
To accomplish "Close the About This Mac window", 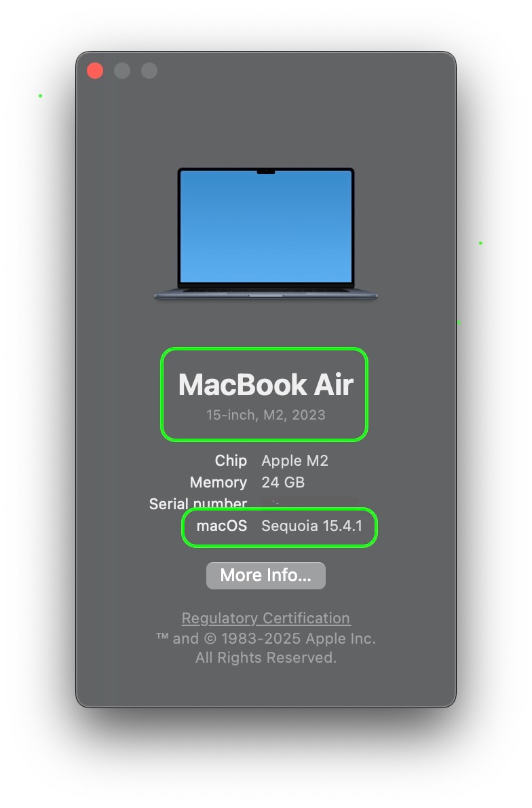I will click(95, 71).
